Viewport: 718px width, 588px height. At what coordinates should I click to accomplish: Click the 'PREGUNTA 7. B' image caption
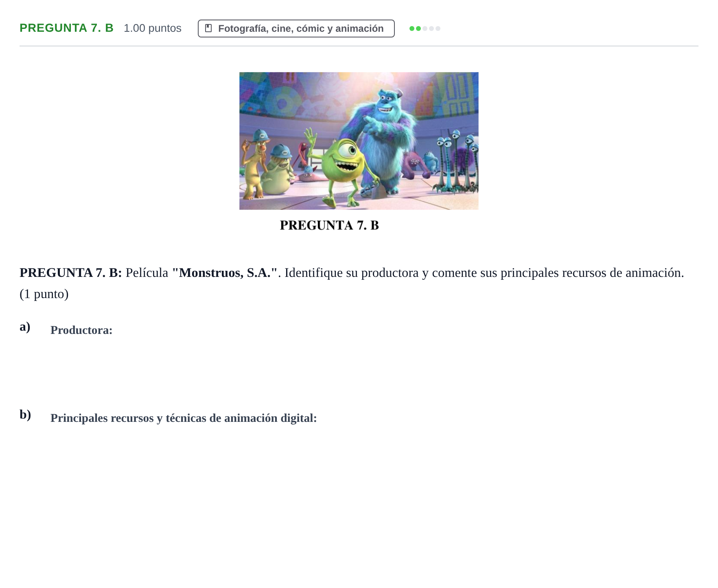pos(329,225)
